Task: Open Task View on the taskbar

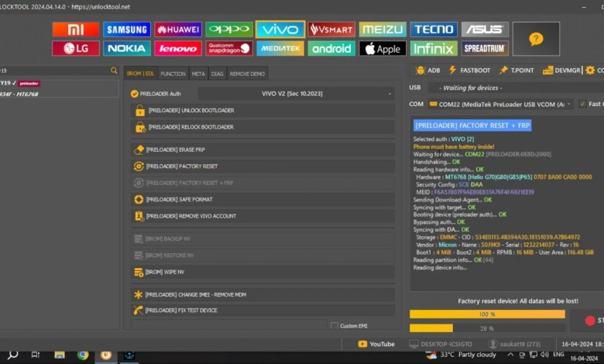Action: tap(36, 355)
